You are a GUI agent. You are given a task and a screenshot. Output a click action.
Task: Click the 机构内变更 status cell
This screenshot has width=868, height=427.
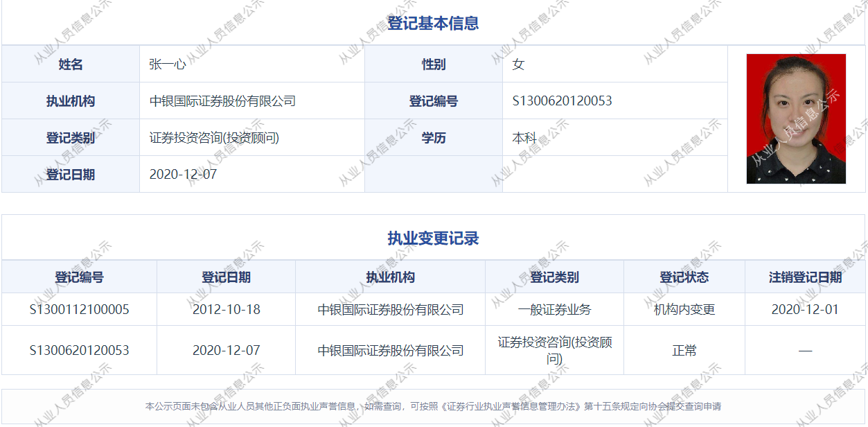[684, 310]
